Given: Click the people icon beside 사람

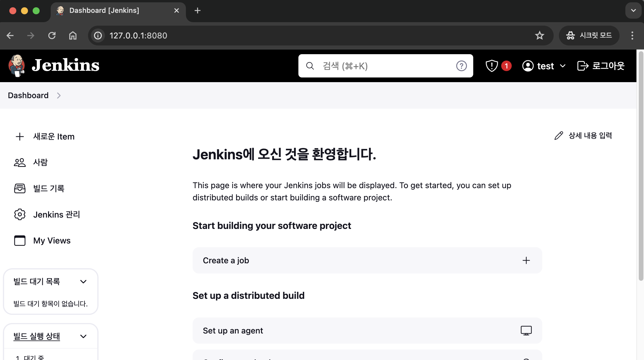Looking at the screenshot, I should (20, 163).
